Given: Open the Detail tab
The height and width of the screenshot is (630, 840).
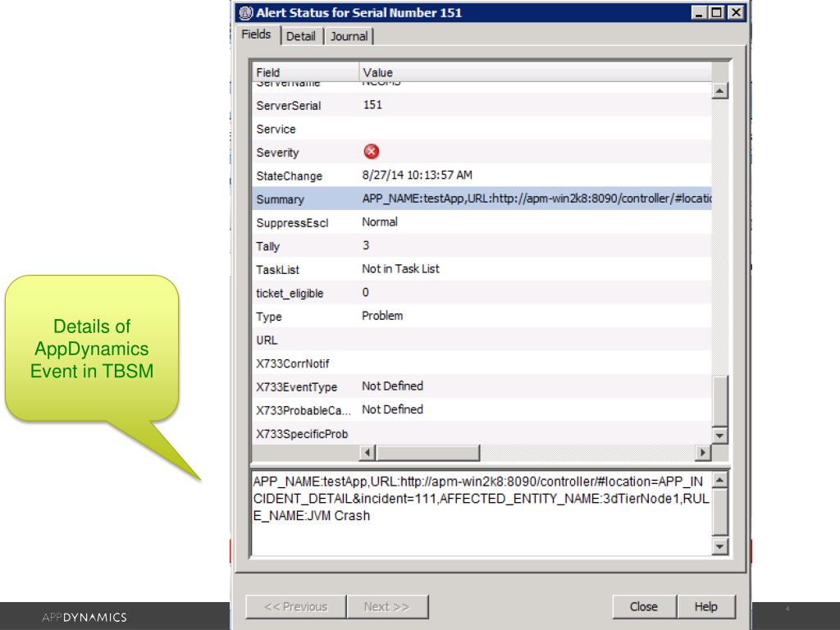Looking at the screenshot, I should pos(300,36).
